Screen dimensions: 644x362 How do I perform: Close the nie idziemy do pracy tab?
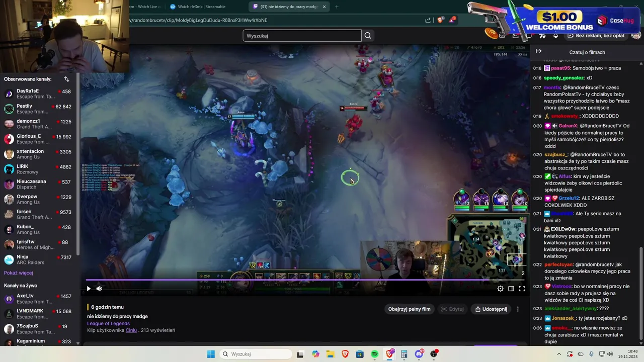[325, 7]
